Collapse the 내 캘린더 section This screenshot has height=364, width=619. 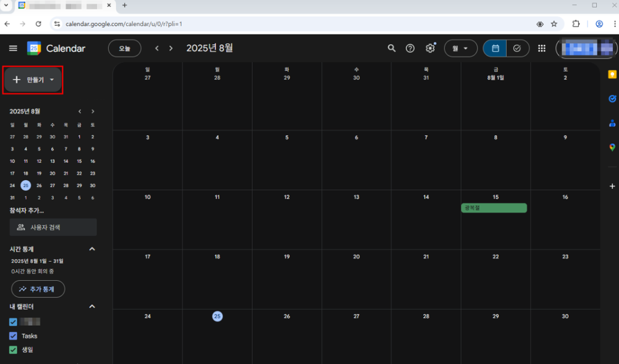tap(92, 307)
